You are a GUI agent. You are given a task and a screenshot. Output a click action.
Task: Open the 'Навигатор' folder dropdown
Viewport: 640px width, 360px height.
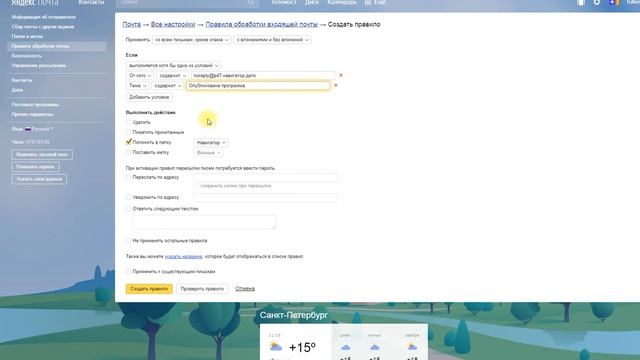tap(211, 142)
